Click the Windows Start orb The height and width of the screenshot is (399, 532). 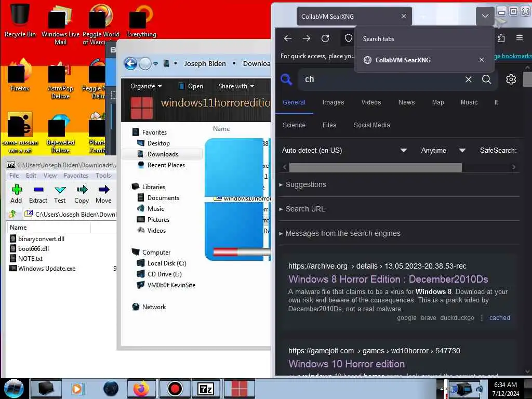pos(14,389)
